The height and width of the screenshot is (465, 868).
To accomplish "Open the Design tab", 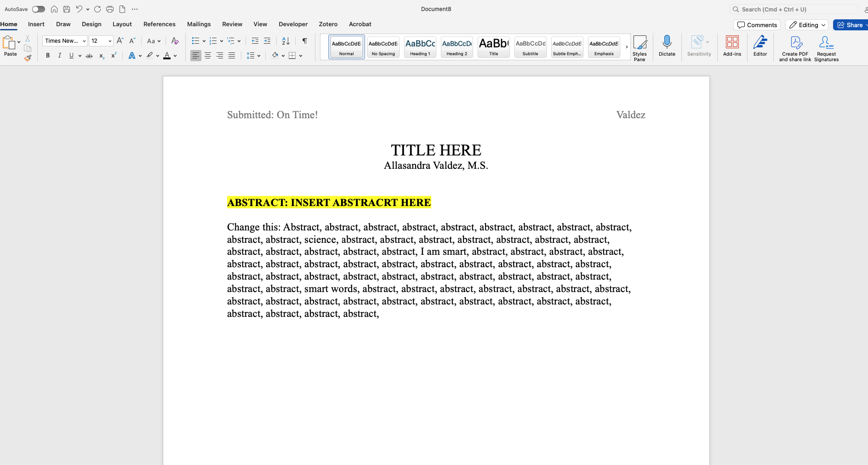I will 91,24.
